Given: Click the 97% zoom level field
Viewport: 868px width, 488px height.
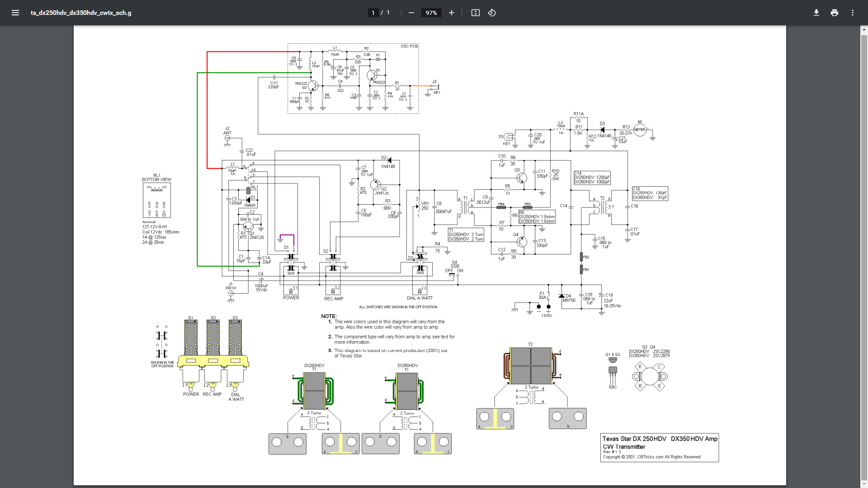Looking at the screenshot, I should [x=431, y=13].
